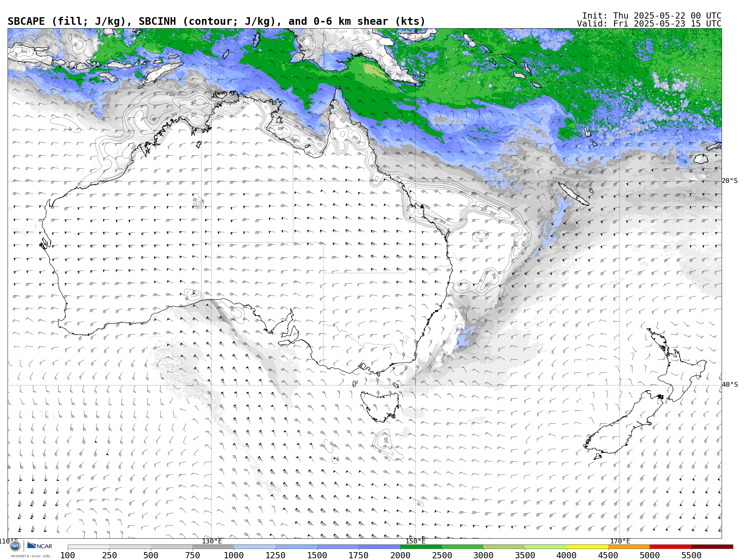Screen dimensions: 744x560
Task: Pick the blue 1500–1750 colorbar swatch
Action: point(338,547)
